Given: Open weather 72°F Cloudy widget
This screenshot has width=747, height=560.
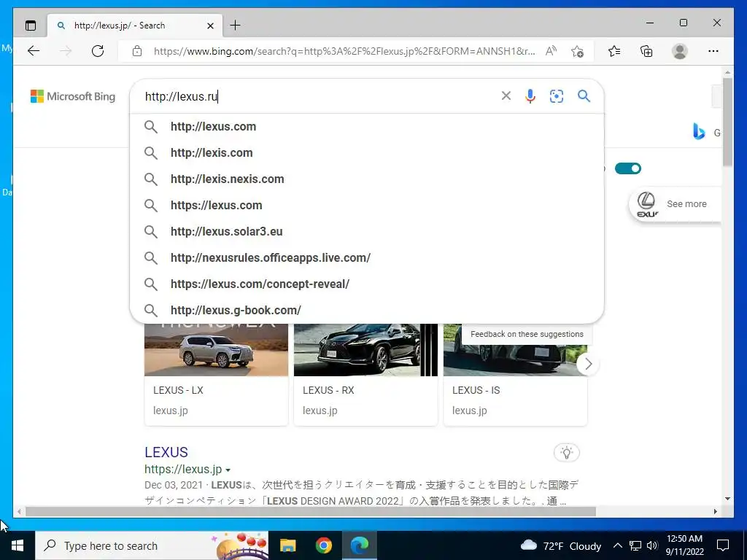Looking at the screenshot, I should (x=561, y=545).
